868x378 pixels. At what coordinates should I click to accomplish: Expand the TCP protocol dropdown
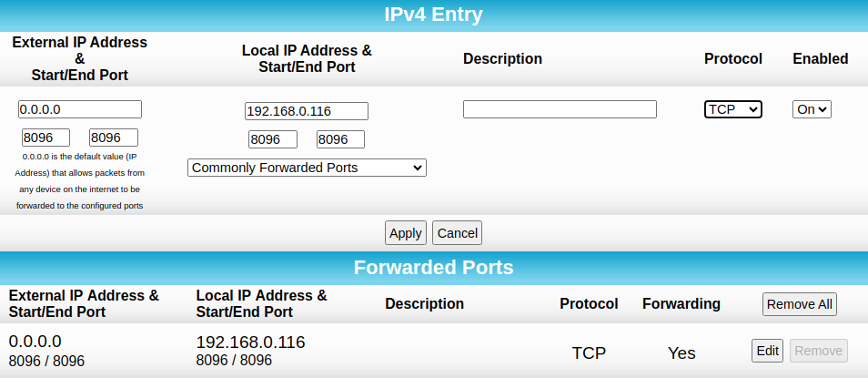[x=733, y=109]
